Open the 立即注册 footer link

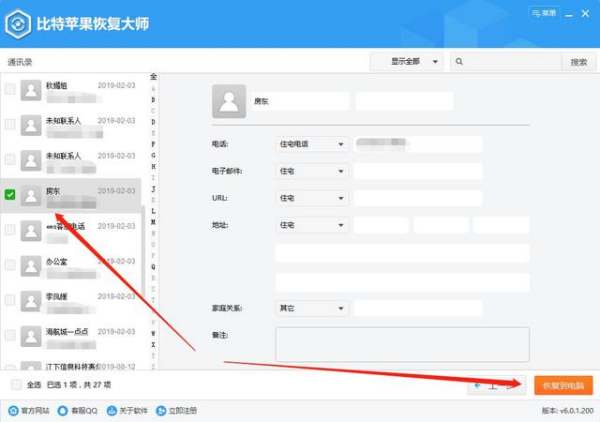(x=177, y=411)
